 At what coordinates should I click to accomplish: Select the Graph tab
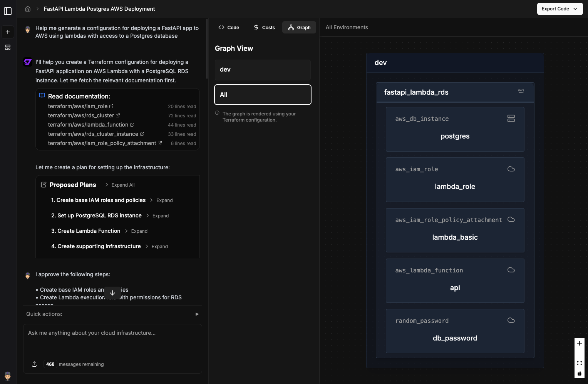point(299,27)
